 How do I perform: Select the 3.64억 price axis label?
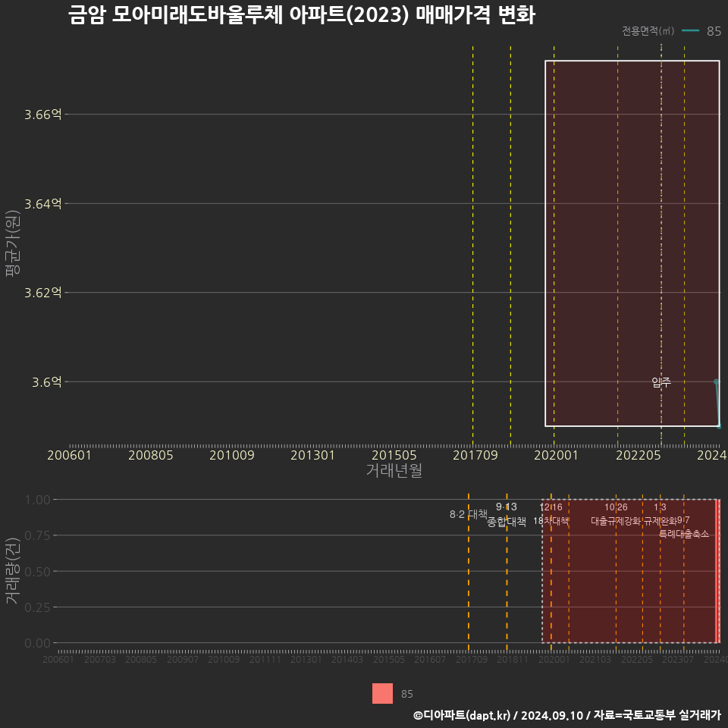point(42,203)
